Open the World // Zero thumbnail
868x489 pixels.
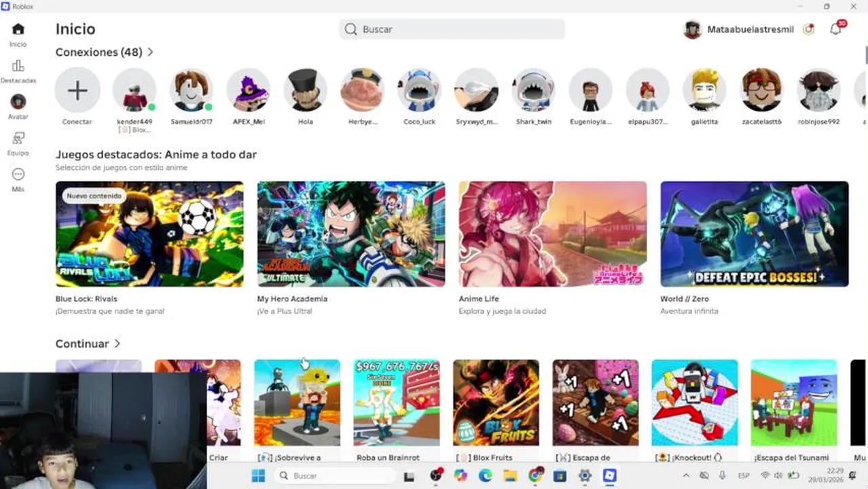coord(755,234)
